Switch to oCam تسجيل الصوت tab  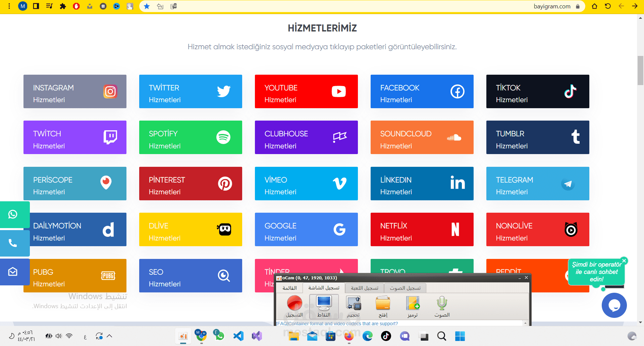click(x=405, y=288)
